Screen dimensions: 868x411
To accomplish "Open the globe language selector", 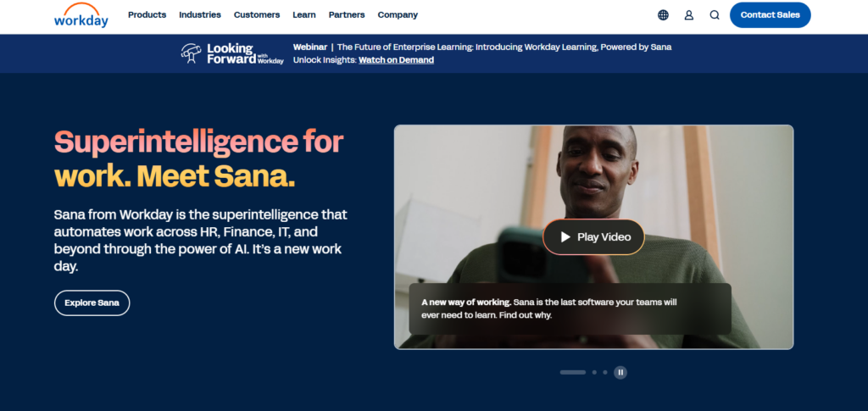I will click(x=663, y=15).
